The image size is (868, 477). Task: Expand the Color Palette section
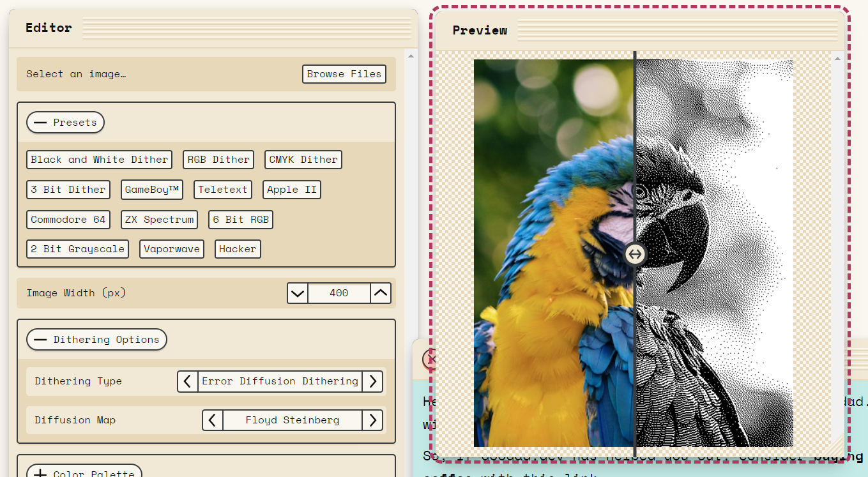tap(84, 473)
